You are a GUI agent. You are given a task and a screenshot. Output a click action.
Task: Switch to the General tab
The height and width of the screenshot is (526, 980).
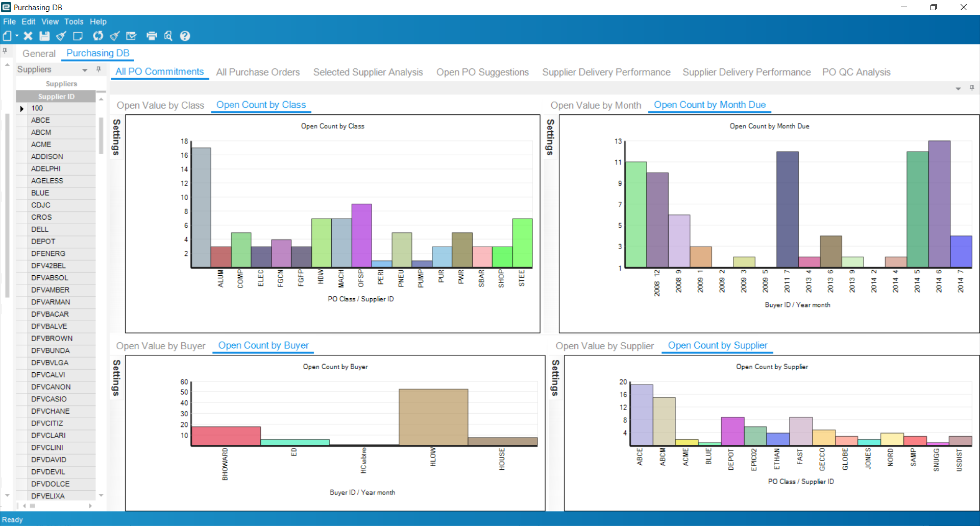point(39,54)
